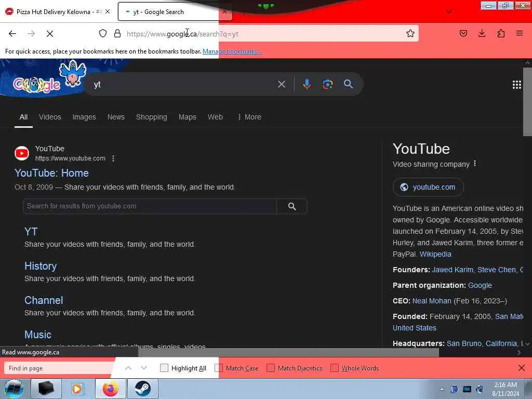Open the Music sitelink
The width and height of the screenshot is (532, 399).
[x=37, y=335]
